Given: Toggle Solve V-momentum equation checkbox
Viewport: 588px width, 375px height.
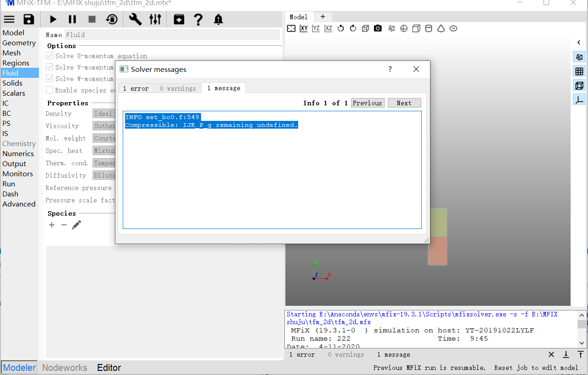Looking at the screenshot, I should 49,67.
